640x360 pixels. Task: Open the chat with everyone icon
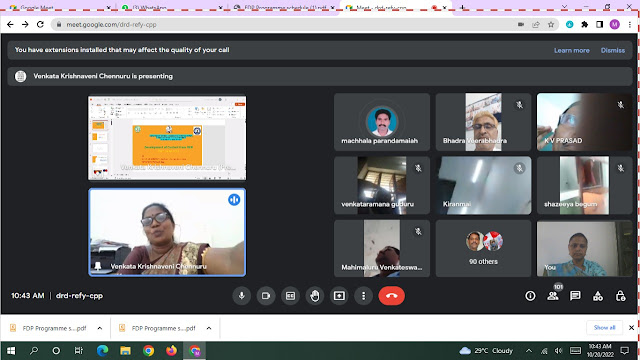click(575, 296)
